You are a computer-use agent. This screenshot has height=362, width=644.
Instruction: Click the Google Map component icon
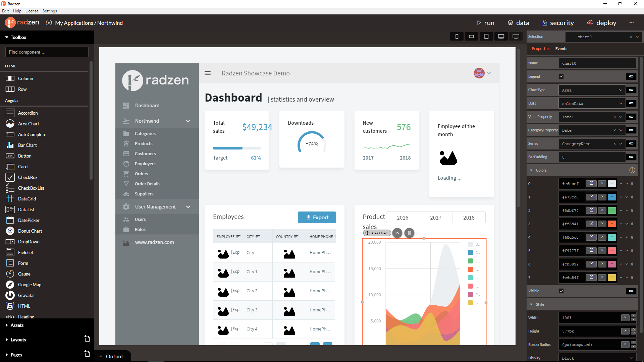(10, 285)
